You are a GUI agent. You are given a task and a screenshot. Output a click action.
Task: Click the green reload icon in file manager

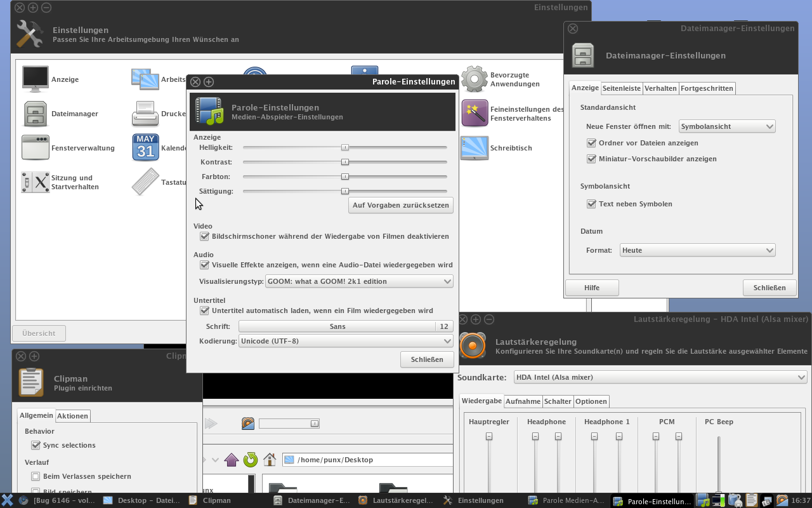pyautogui.click(x=251, y=459)
